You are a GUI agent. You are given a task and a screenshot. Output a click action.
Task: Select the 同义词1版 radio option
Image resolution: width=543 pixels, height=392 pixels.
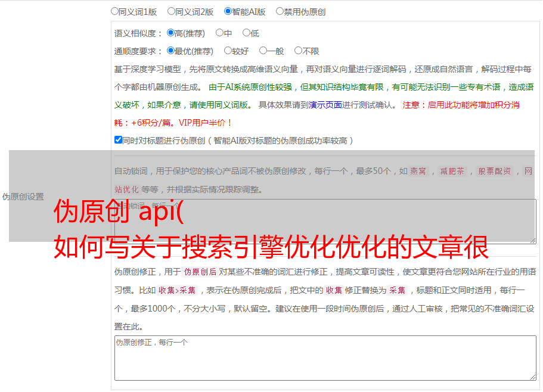coord(115,11)
